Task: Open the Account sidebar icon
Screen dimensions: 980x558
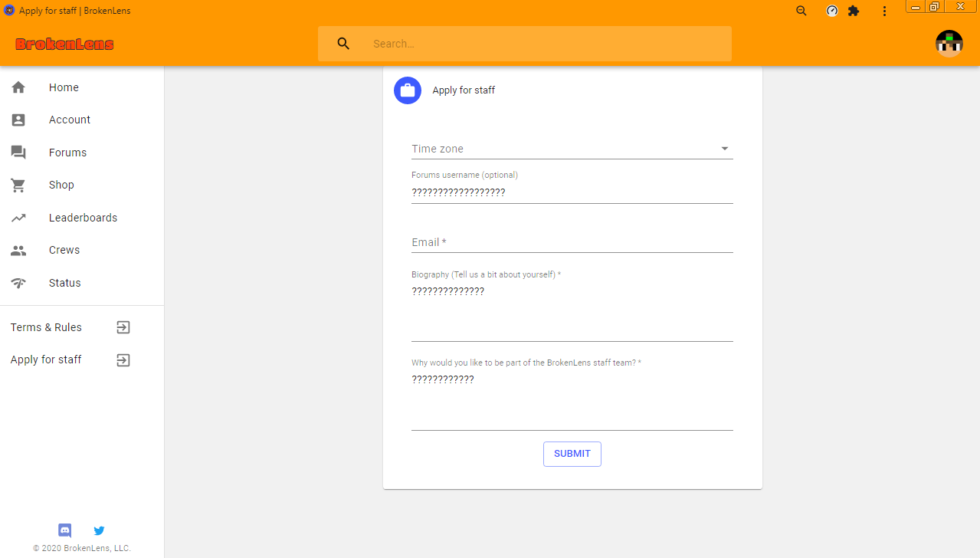Action: click(x=18, y=120)
